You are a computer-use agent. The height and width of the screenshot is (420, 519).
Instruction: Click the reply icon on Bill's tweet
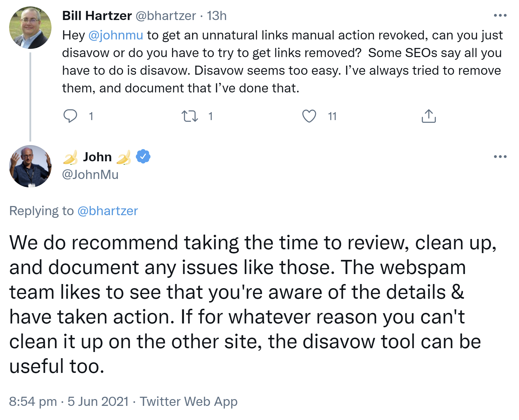tap(70, 116)
